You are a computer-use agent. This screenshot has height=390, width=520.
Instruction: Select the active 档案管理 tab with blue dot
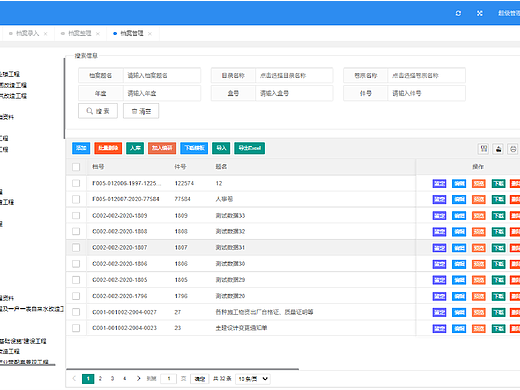tap(132, 33)
